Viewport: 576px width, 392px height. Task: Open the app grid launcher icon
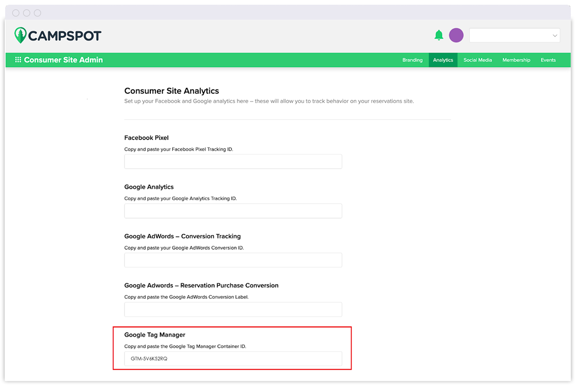click(18, 60)
